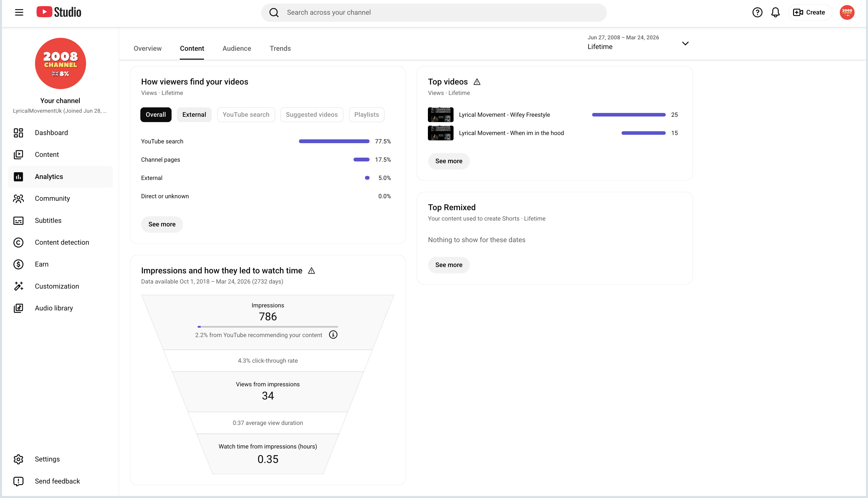The image size is (868, 498).
Task: Click the Dashboard grid icon
Action: point(19,133)
